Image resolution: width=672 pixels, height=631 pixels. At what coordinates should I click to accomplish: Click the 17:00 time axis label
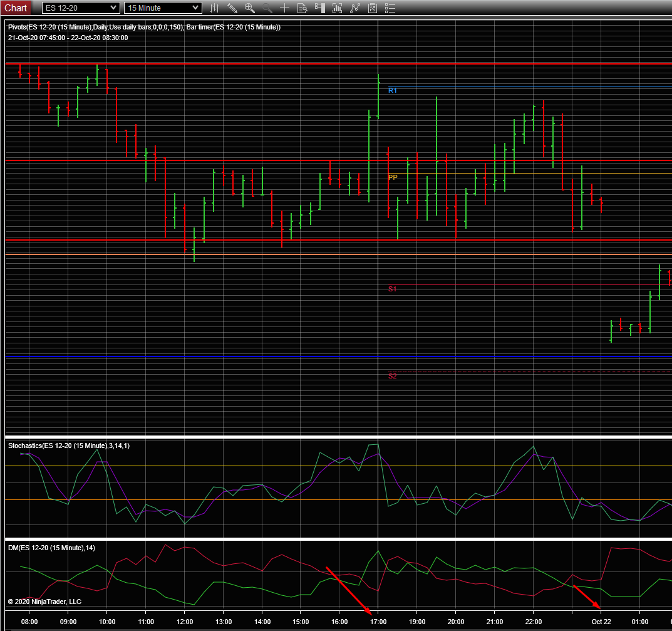coord(378,622)
